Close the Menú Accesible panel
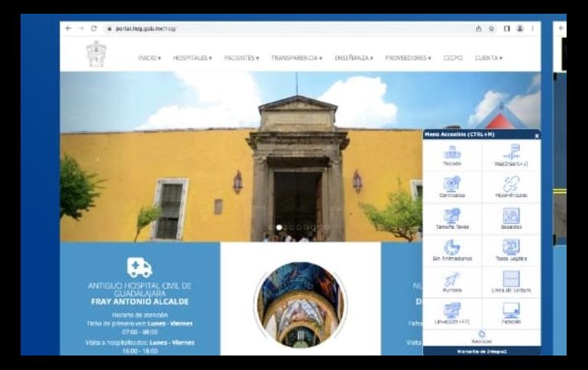 click(x=537, y=136)
